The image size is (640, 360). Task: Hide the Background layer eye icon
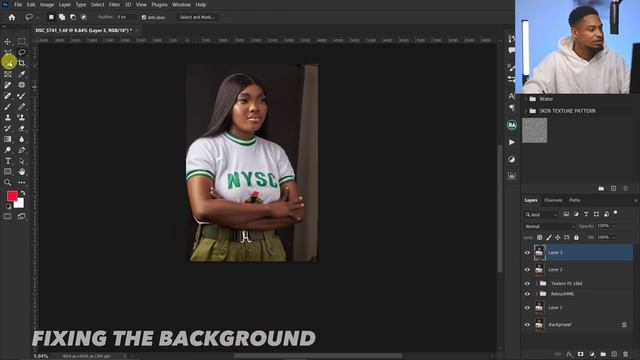527,325
